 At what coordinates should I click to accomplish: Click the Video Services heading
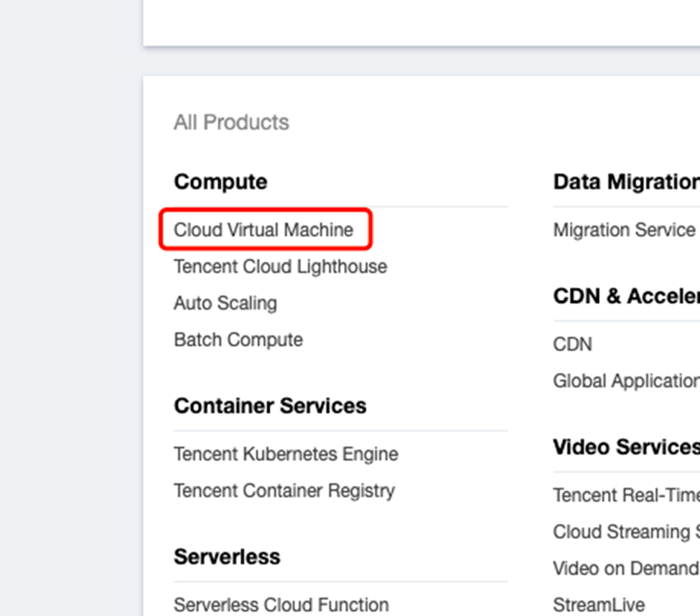pos(626,447)
